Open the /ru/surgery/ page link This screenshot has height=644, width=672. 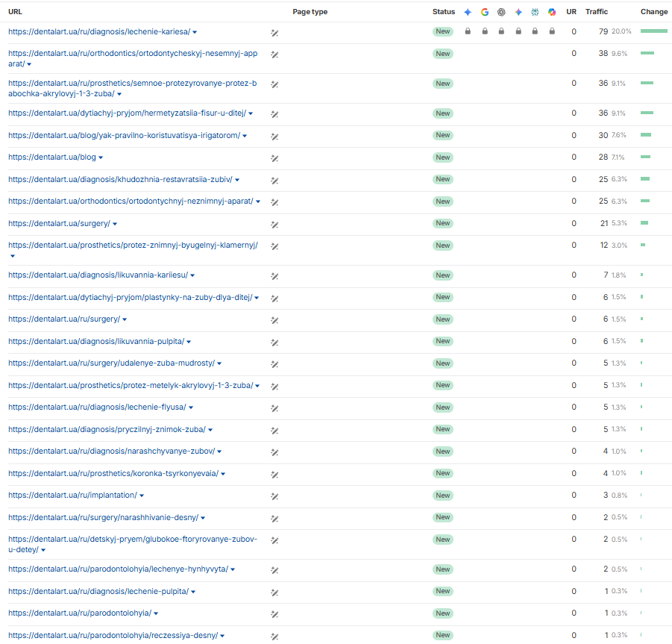pos(64,319)
